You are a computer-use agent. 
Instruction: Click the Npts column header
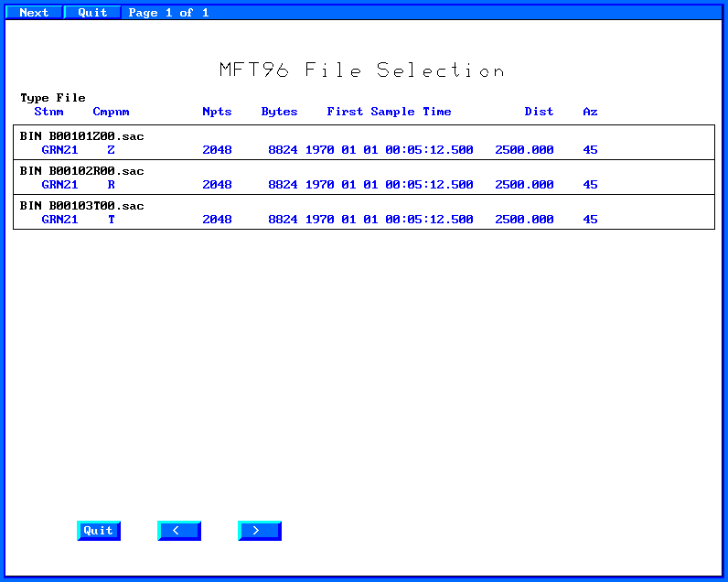(x=217, y=112)
